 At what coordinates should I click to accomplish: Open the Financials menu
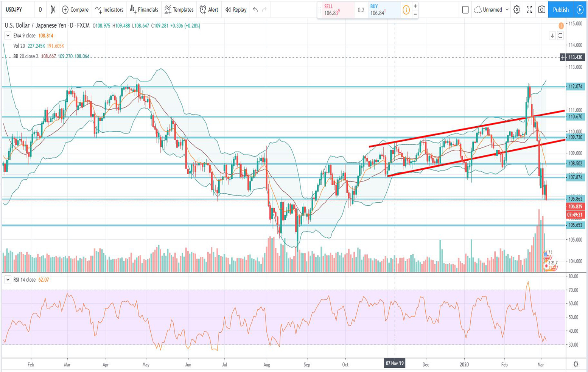pyautogui.click(x=144, y=10)
